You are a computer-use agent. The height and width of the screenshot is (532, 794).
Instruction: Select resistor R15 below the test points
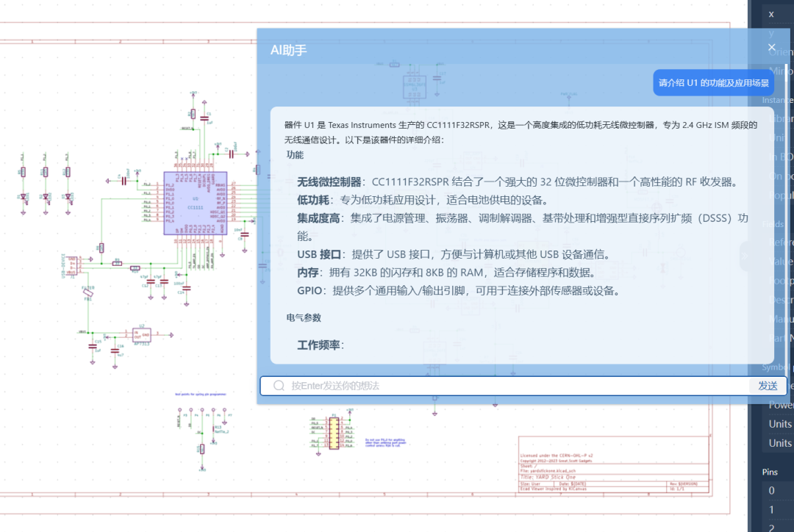click(x=202, y=449)
